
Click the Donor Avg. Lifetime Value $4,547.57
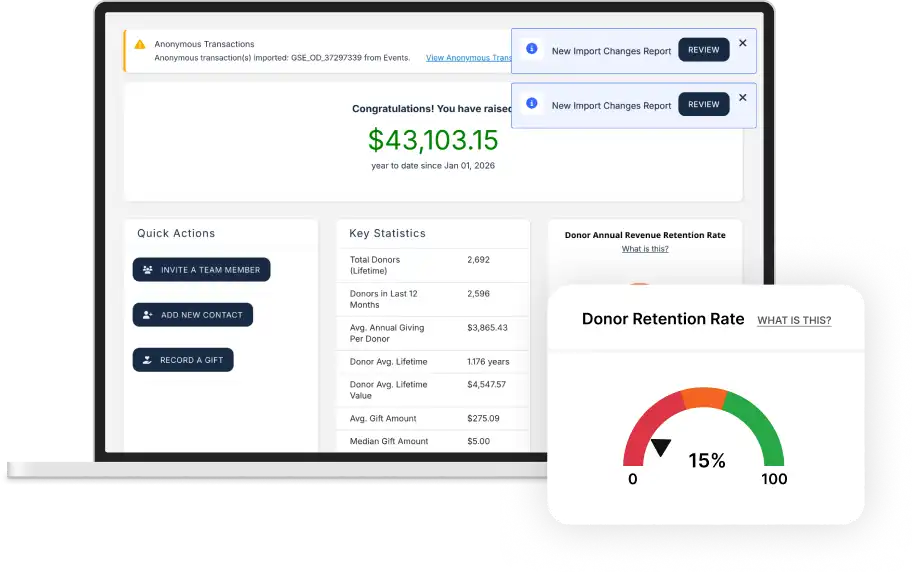tap(487, 384)
